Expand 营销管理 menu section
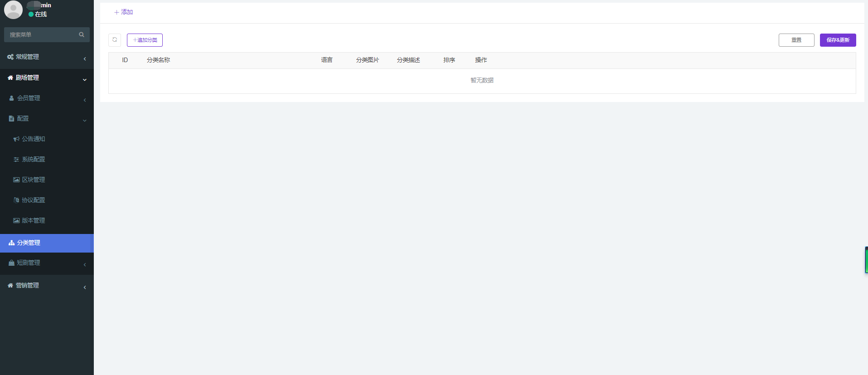The image size is (868, 375). point(27,286)
